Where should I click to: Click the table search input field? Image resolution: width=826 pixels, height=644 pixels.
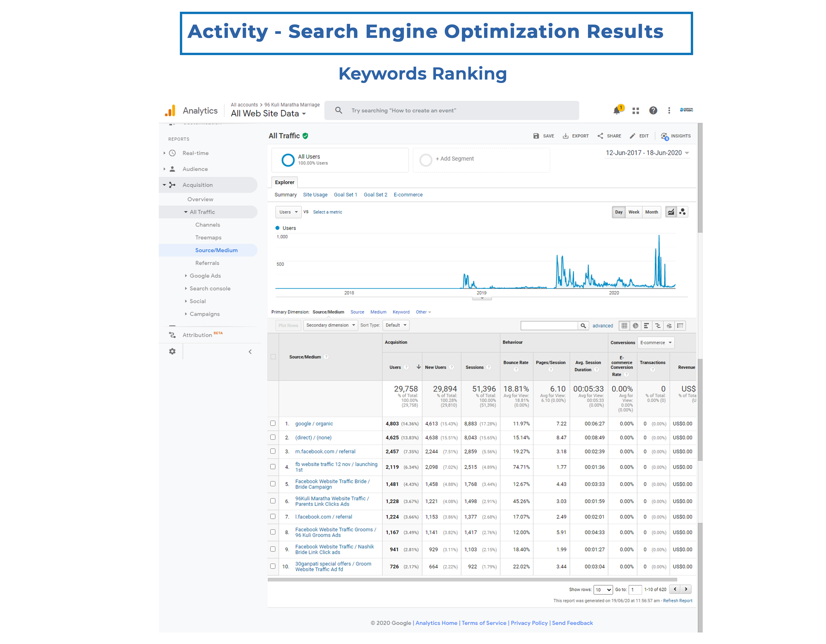(x=549, y=326)
